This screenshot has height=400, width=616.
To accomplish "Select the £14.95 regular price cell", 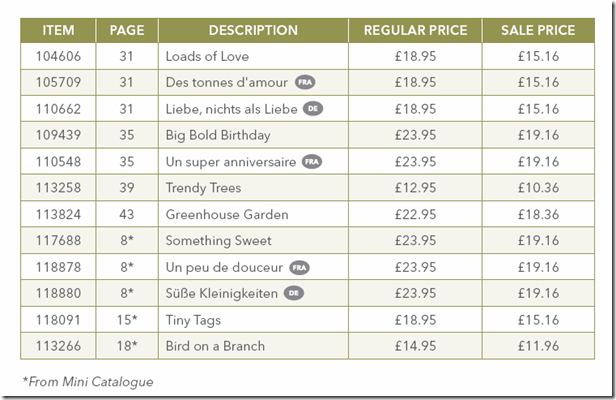I will [x=414, y=346].
